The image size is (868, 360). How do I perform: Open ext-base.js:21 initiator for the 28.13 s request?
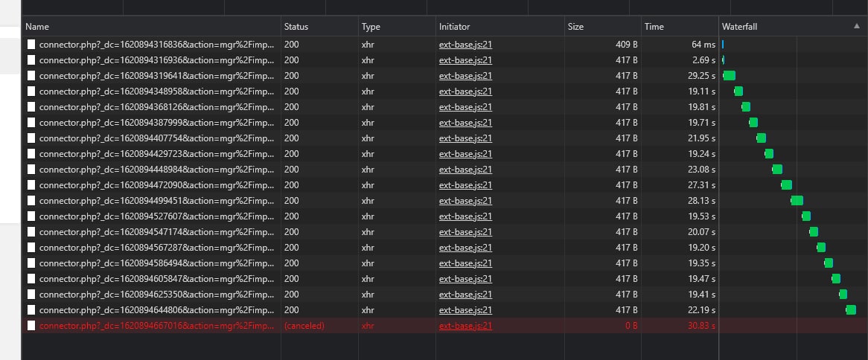465,201
